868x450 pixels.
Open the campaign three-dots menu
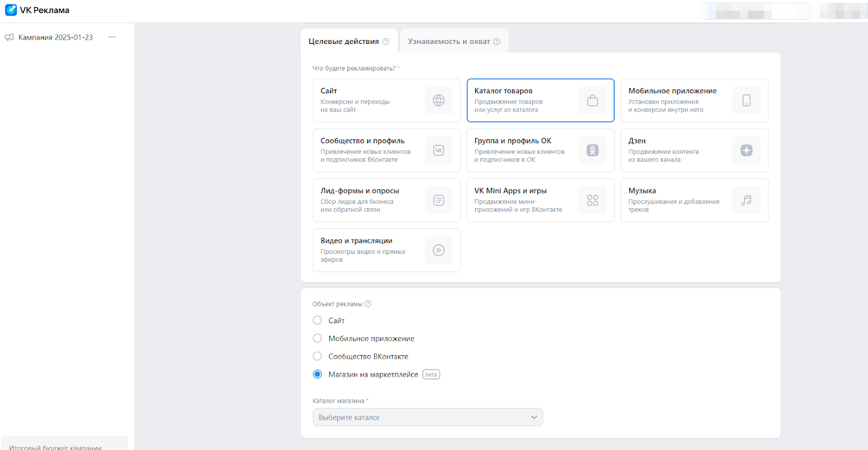[x=112, y=37]
